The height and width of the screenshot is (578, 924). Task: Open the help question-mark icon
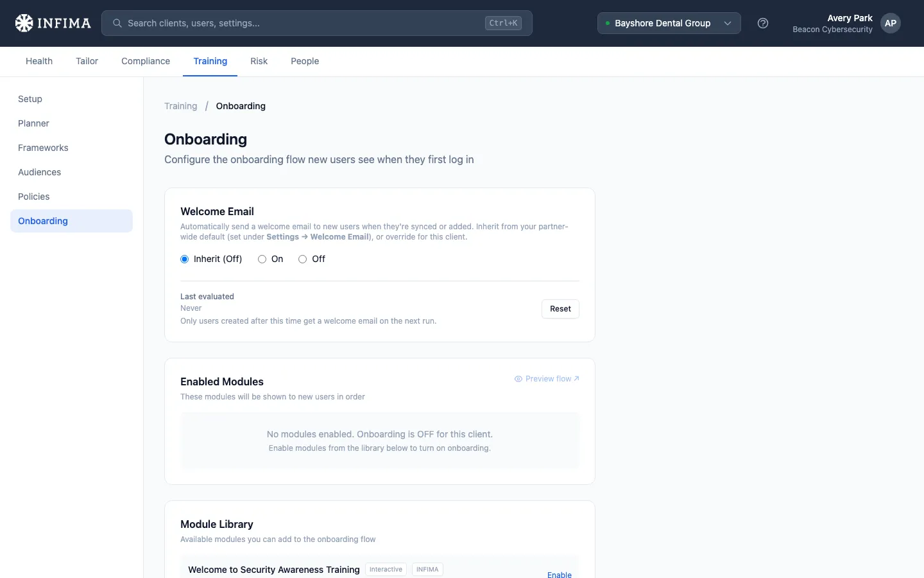[763, 23]
